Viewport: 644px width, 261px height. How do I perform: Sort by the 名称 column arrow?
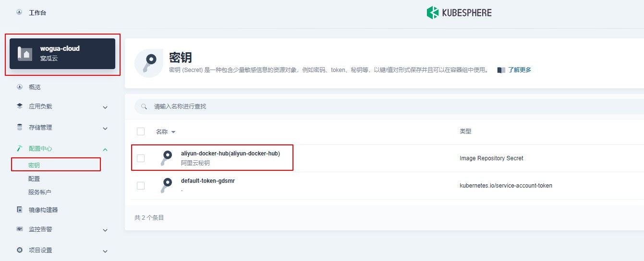[x=173, y=132]
